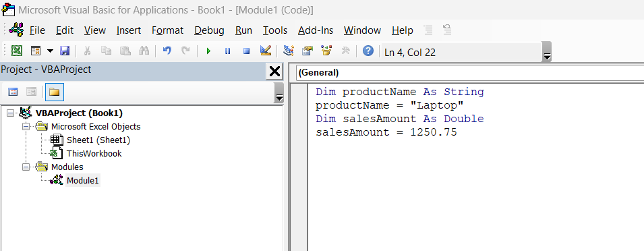Screen dimensions: 644x251
Task: Open the Object Browser icon
Action: 326,51
